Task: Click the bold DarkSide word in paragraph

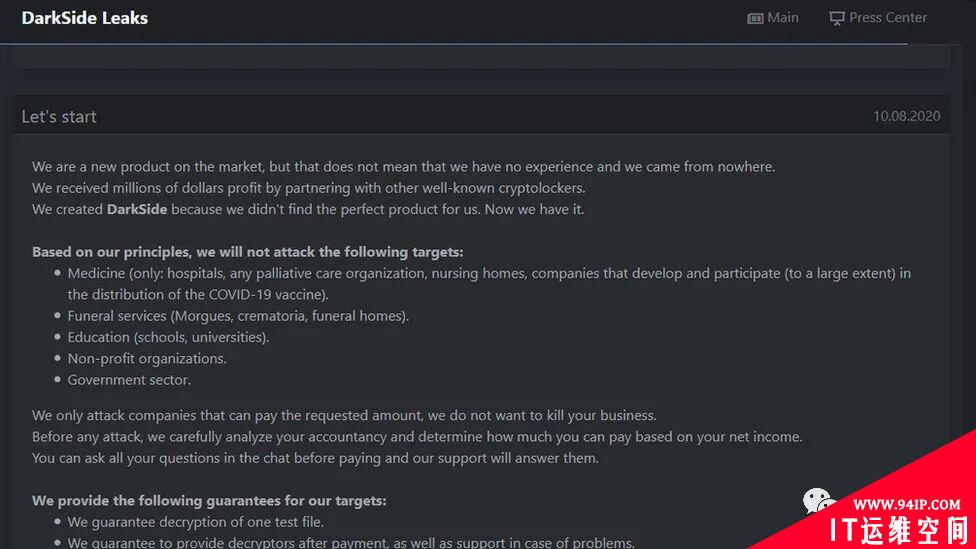Action: point(137,209)
